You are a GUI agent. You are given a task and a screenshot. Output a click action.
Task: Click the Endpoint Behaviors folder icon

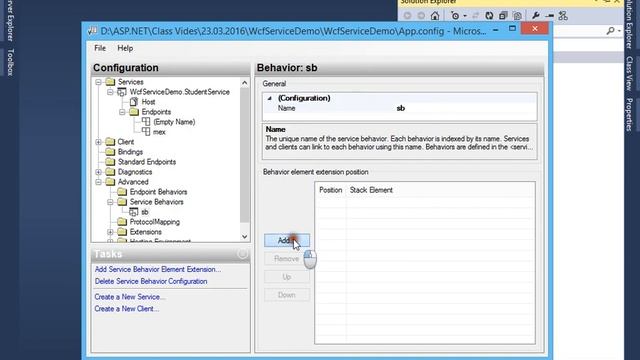(122, 192)
